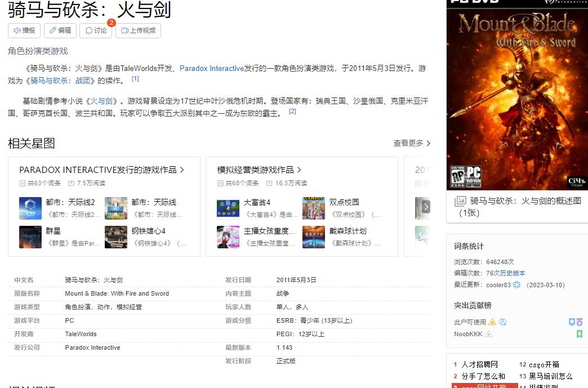Open the 主播女孩重度 game thumbnail

pos(228,237)
